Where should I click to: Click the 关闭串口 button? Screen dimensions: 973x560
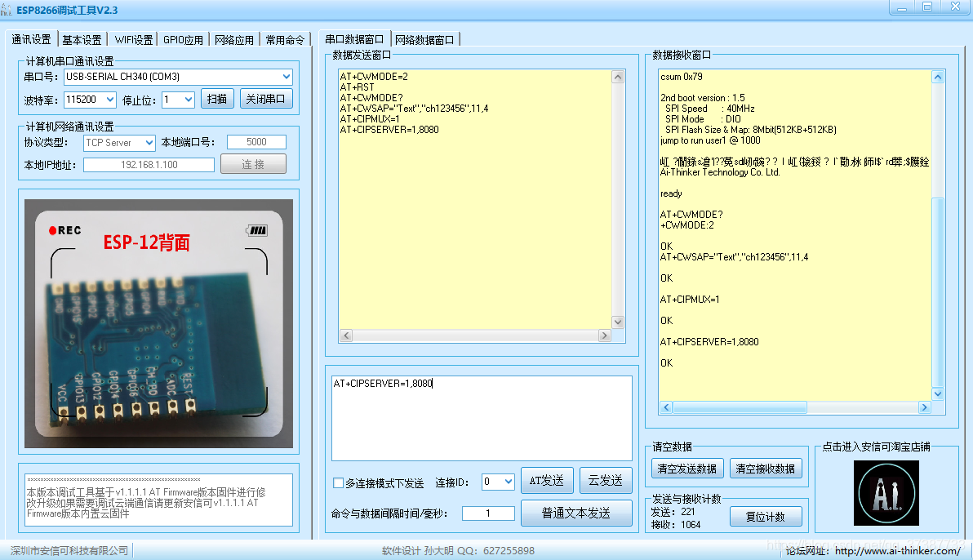tap(265, 99)
